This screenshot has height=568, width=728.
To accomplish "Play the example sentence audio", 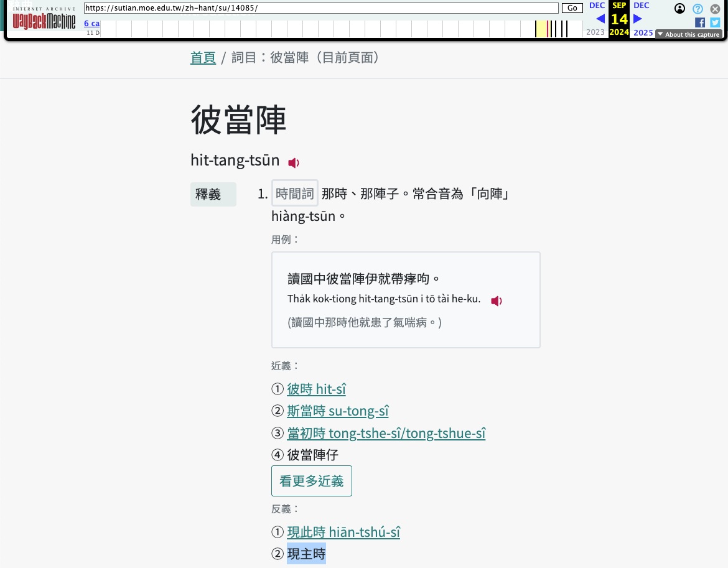I will tap(496, 301).
